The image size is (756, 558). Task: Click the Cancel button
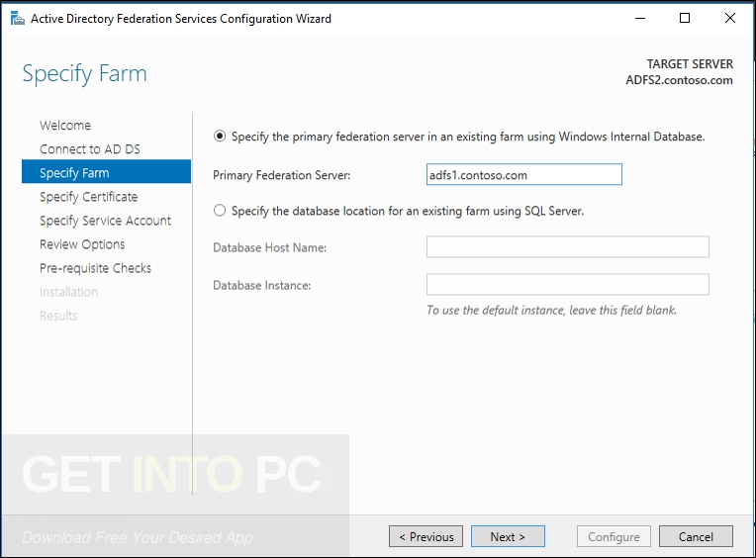[x=696, y=536]
